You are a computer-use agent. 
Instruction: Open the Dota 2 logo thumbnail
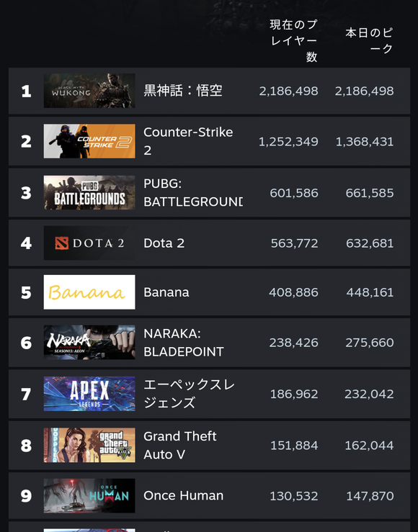point(89,243)
